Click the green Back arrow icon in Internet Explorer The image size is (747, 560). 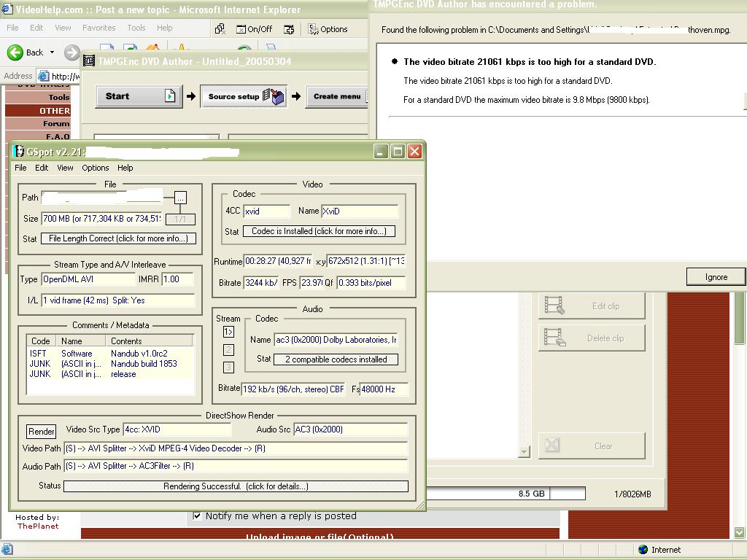click(x=15, y=52)
